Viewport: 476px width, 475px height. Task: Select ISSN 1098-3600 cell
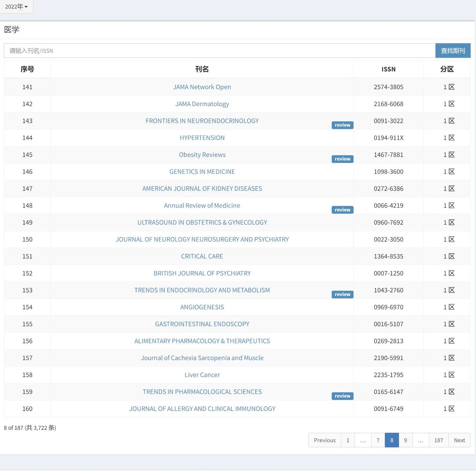coord(389,172)
